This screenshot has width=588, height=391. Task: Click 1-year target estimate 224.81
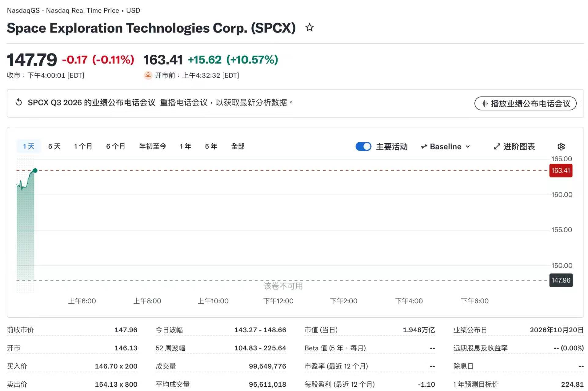coord(572,384)
